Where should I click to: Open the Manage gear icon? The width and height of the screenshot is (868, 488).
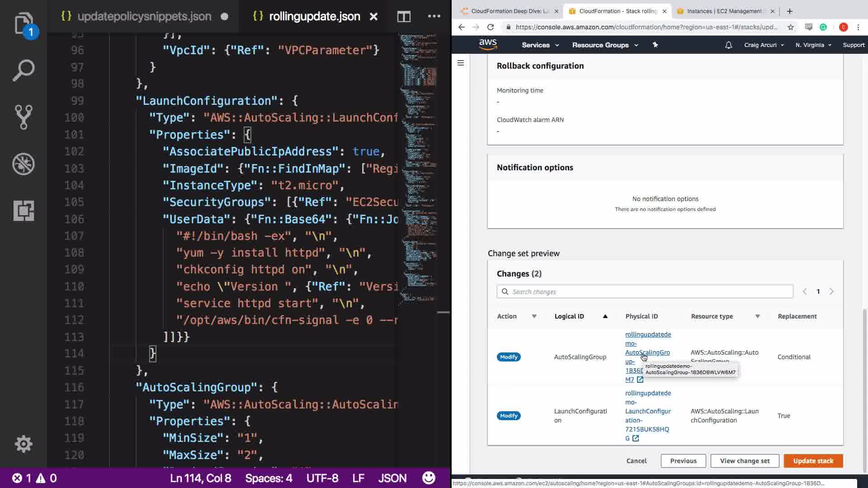click(x=24, y=444)
